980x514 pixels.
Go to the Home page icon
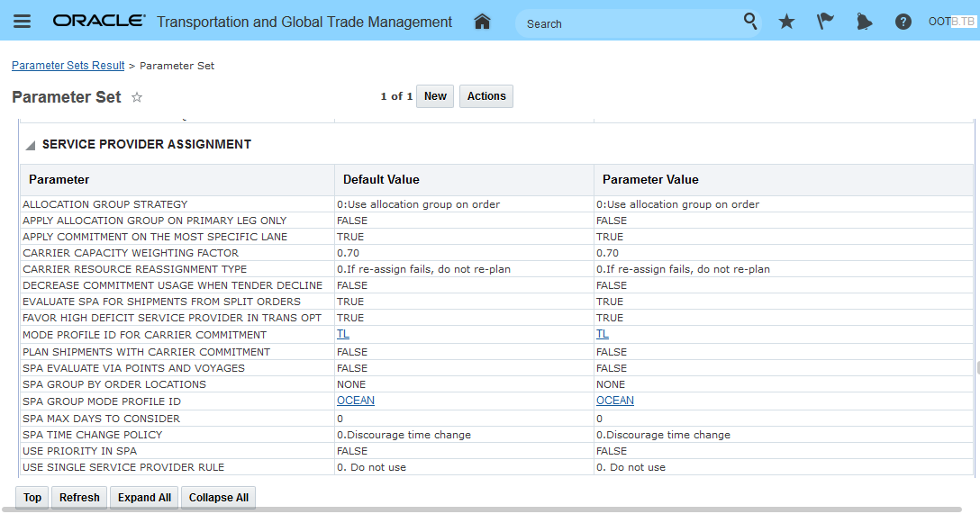(x=482, y=22)
